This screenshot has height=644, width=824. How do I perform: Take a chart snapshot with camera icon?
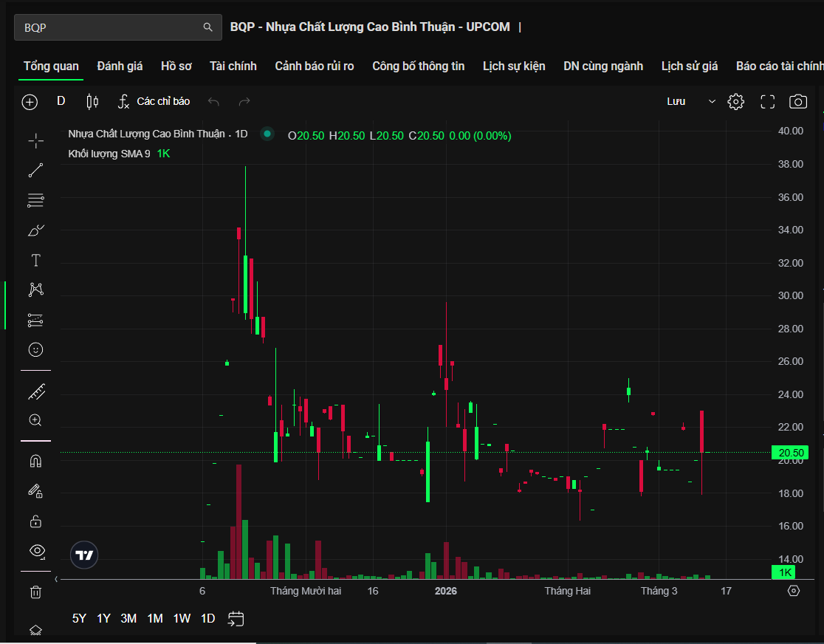[797, 102]
